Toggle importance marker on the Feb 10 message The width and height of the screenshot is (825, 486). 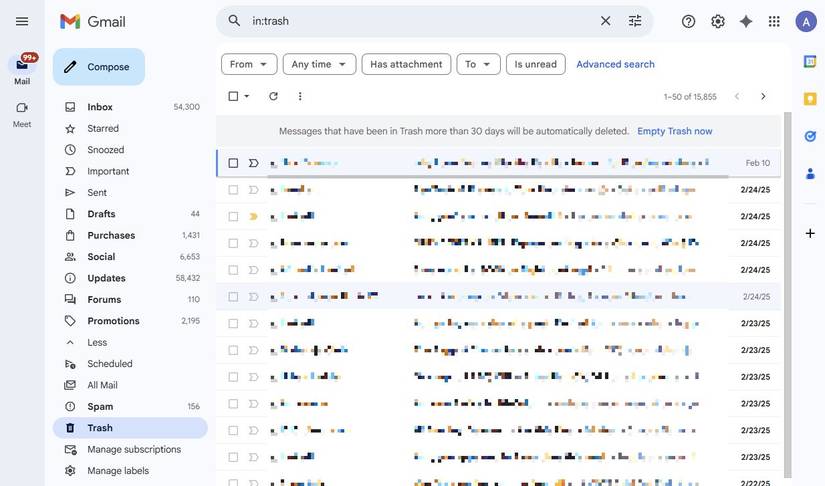(254, 163)
